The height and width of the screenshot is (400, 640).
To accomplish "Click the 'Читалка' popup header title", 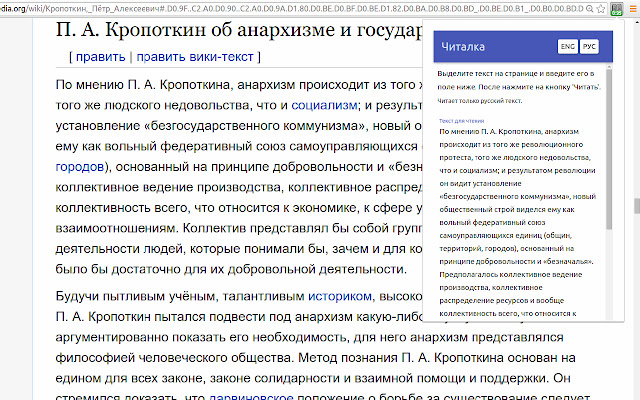I will click(x=463, y=47).
